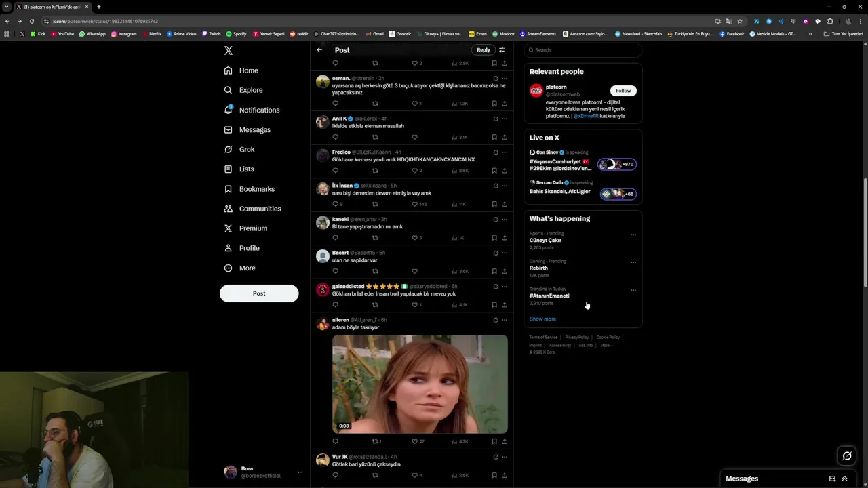Like İlk İnsan's comment with 146 likes
This screenshot has height=488, width=868.
coord(419,204)
